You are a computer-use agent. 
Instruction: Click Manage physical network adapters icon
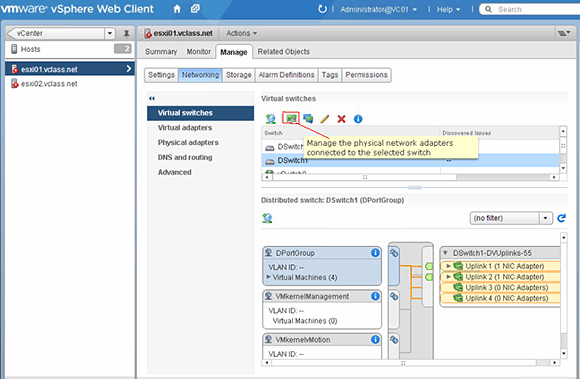(x=291, y=118)
